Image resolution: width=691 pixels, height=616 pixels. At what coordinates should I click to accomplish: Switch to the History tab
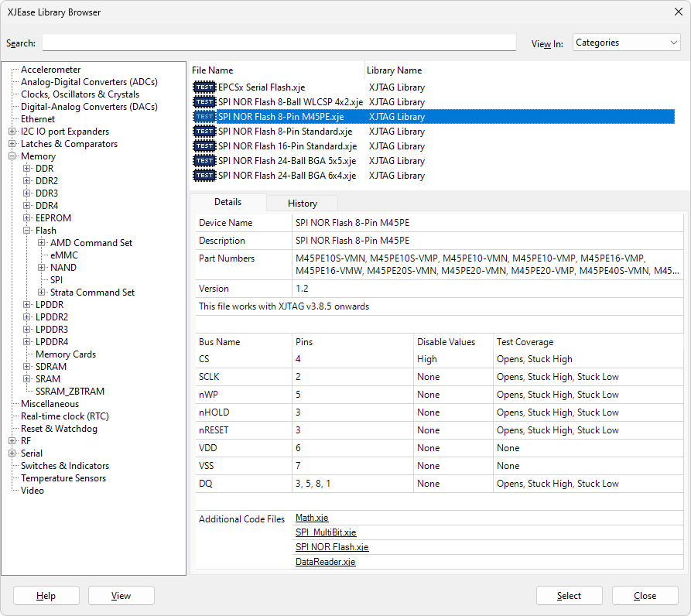pyautogui.click(x=302, y=204)
